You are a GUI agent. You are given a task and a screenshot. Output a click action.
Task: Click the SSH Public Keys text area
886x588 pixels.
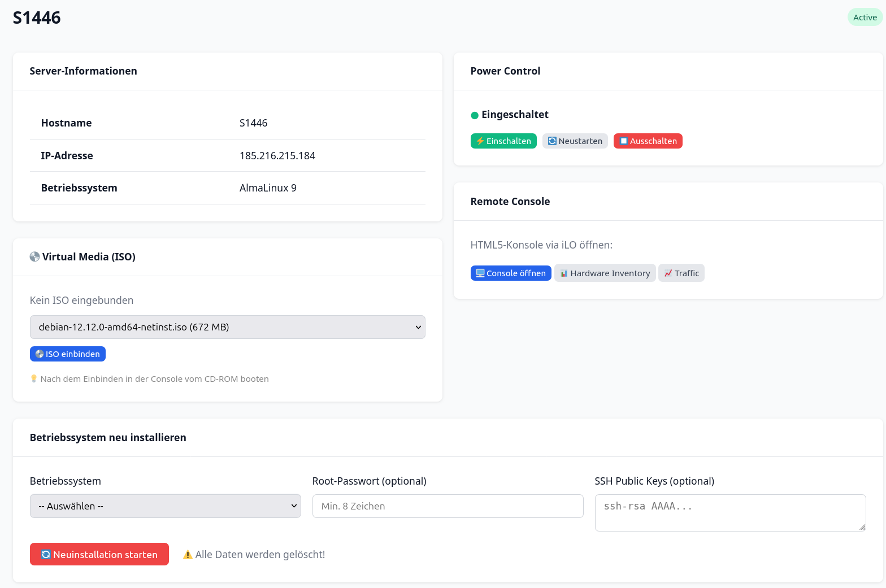[729, 513]
